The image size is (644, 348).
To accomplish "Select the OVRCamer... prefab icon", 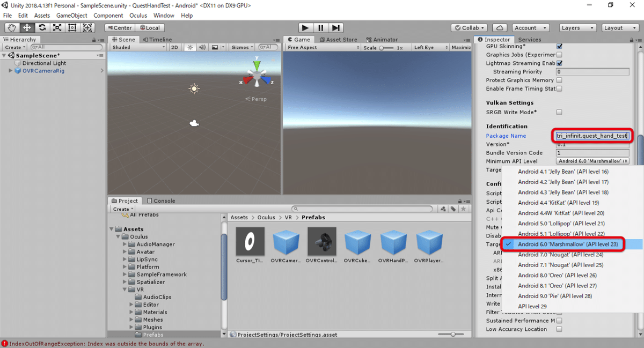I will coord(286,242).
